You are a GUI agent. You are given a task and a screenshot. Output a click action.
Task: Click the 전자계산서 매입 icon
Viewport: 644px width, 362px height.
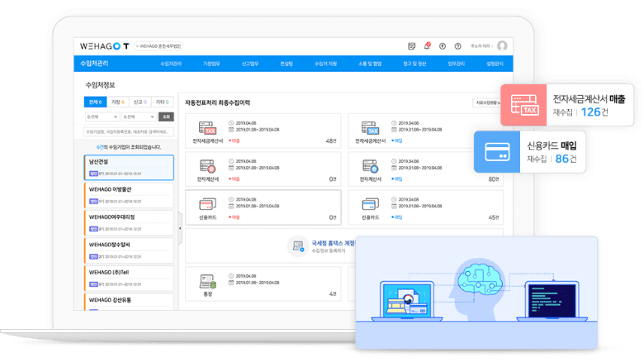click(x=370, y=166)
